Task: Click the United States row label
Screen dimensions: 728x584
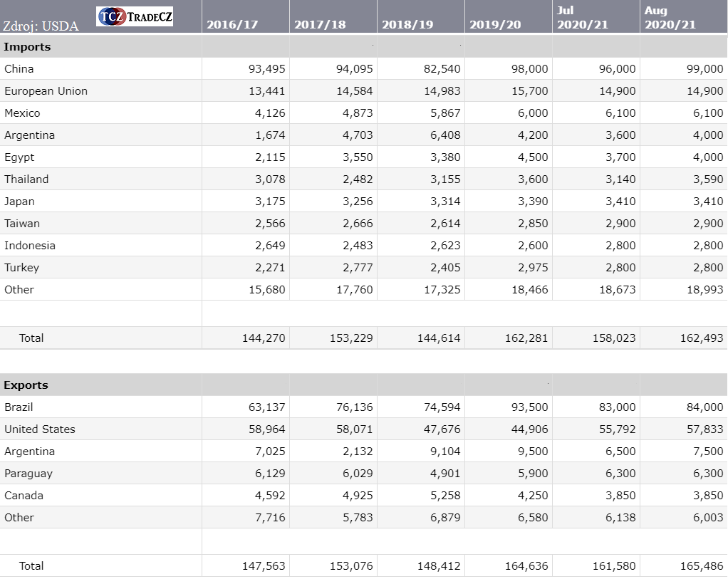Action: tap(40, 429)
